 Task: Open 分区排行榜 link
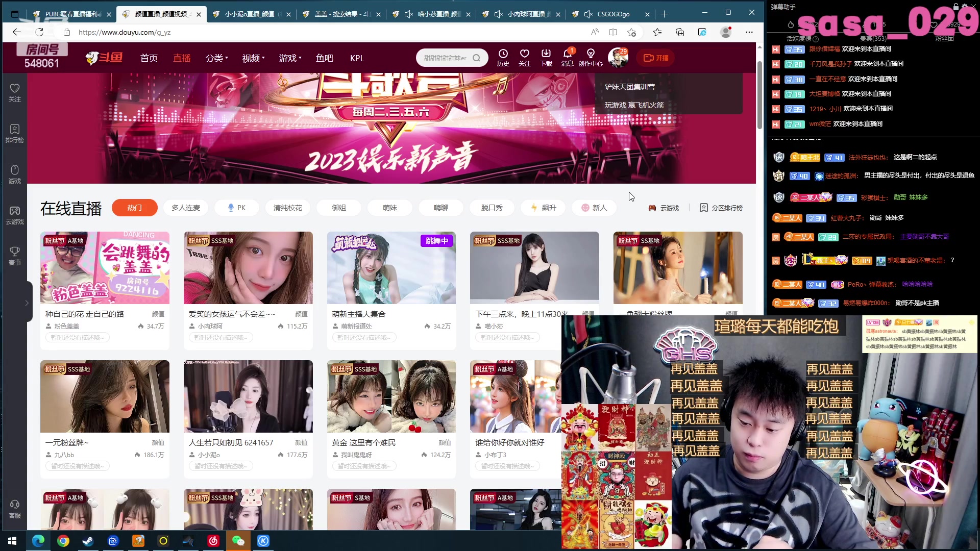pyautogui.click(x=721, y=208)
